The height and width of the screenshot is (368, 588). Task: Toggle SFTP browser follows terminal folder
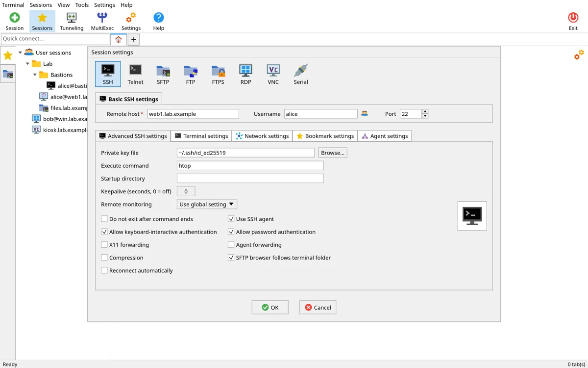(231, 257)
